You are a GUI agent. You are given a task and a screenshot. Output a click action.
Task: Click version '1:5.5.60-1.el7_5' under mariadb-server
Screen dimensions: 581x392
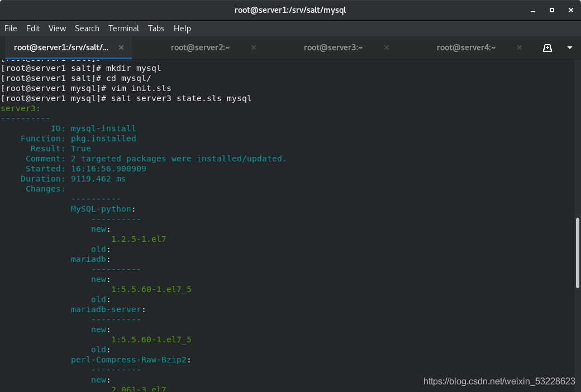point(151,340)
